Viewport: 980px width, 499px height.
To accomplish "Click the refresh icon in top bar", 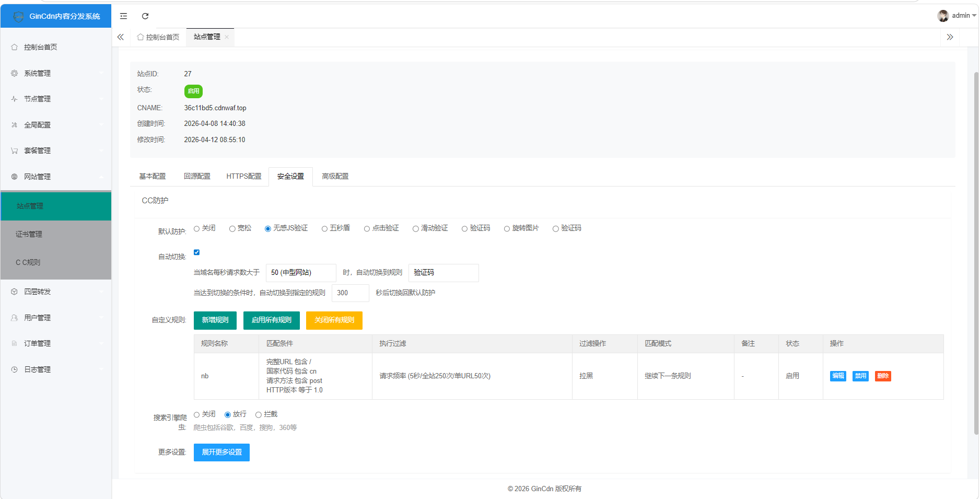I will [145, 16].
